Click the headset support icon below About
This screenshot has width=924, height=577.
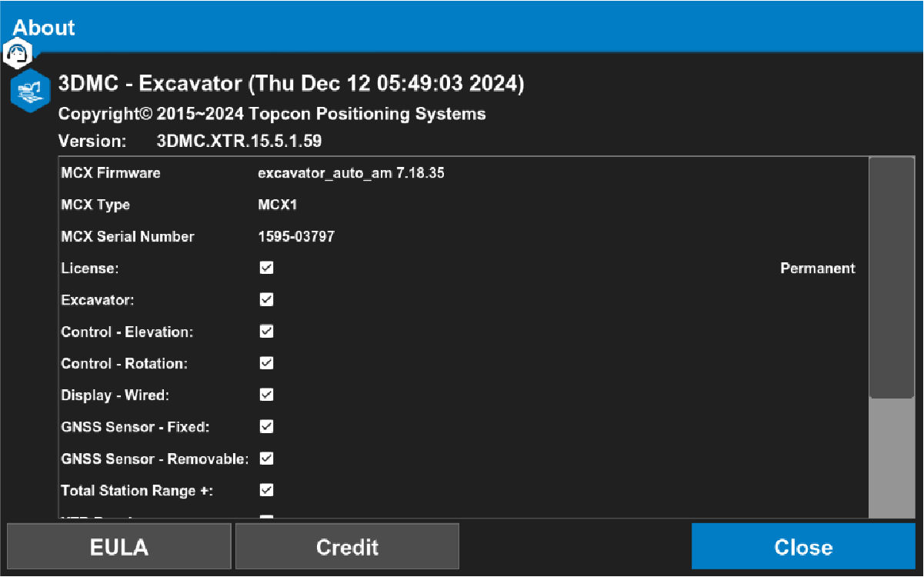(x=18, y=52)
